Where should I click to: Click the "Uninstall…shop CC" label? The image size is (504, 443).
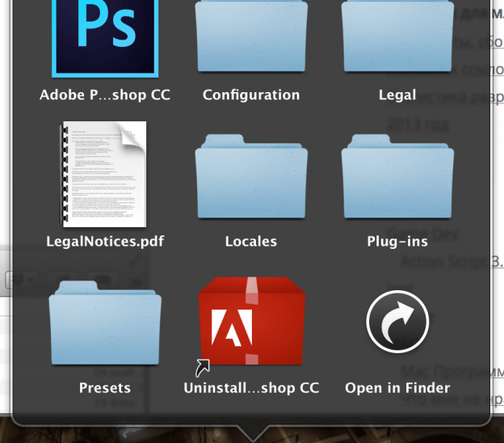pyautogui.click(x=251, y=388)
